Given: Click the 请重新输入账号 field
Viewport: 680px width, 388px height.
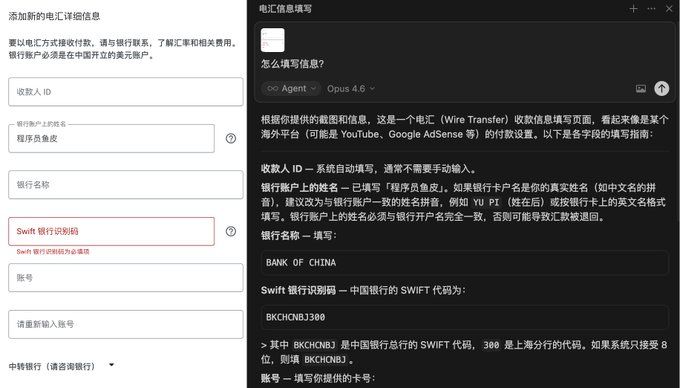Looking at the screenshot, I should point(126,324).
